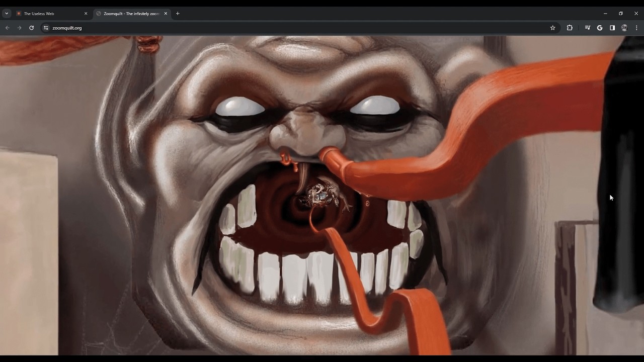The width and height of the screenshot is (644, 362).
Task: Restore down the Chrome window
Action: (x=621, y=14)
